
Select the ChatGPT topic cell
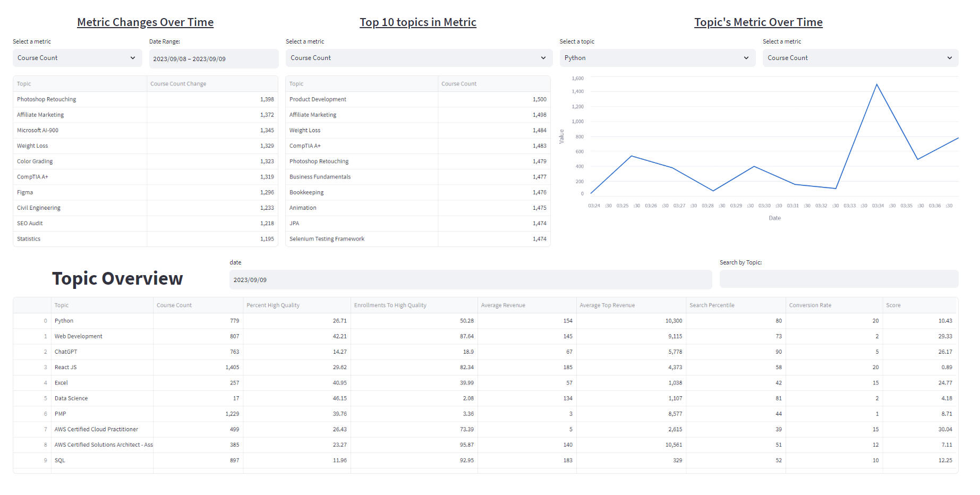point(66,352)
